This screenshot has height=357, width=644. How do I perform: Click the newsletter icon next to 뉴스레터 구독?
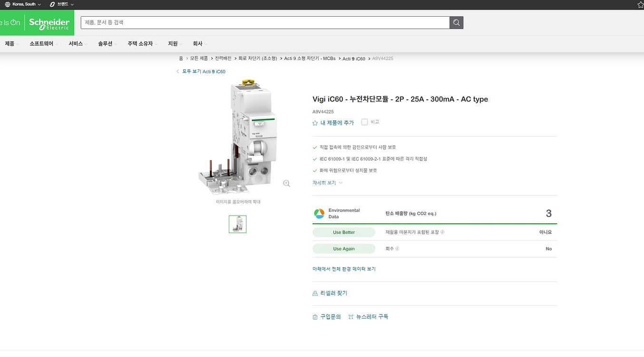click(x=351, y=317)
